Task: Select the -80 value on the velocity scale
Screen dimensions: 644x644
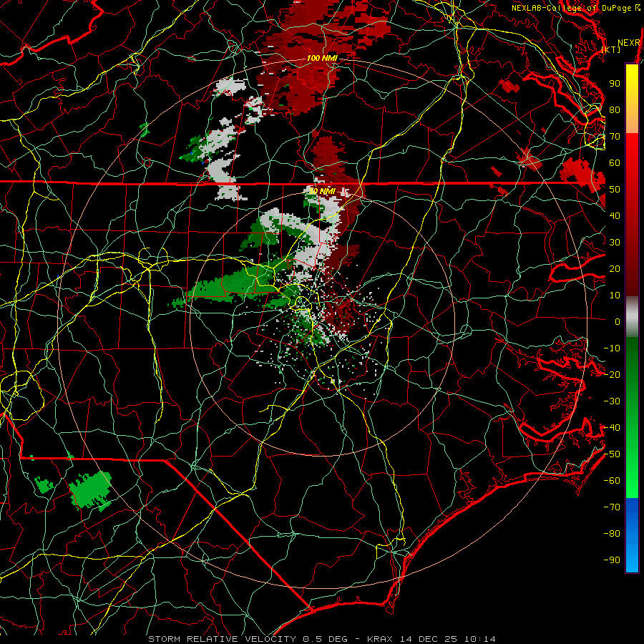Action: coord(612,534)
